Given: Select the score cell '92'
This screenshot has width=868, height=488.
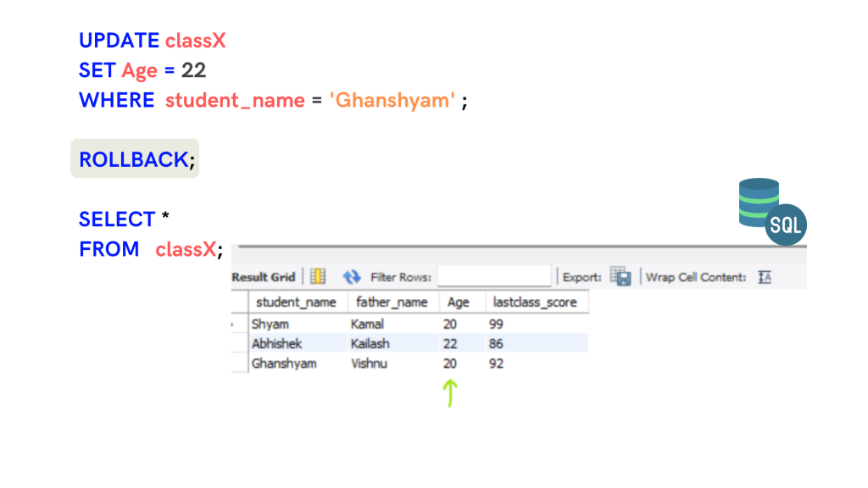Looking at the screenshot, I should [x=537, y=363].
